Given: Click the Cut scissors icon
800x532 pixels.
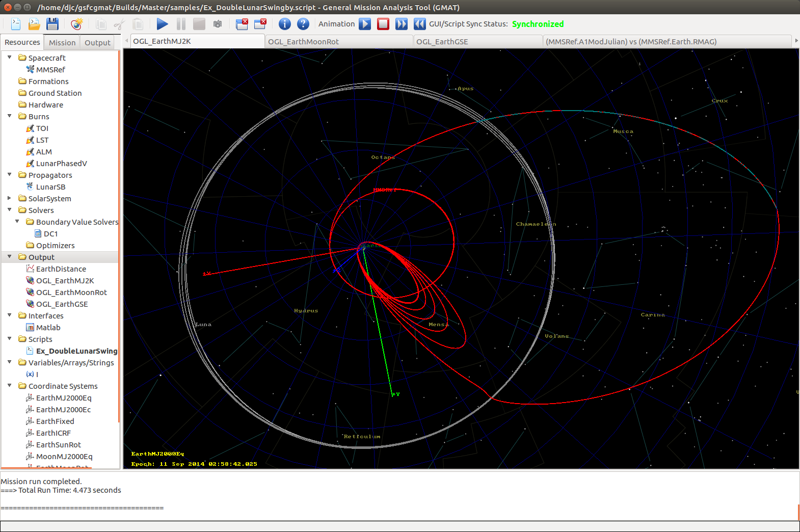Looking at the screenshot, I should tap(119, 24).
